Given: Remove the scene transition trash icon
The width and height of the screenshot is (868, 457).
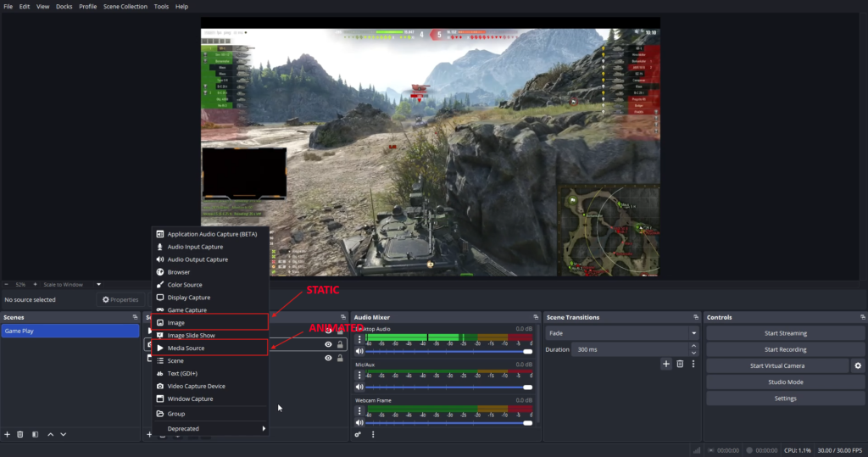Looking at the screenshot, I should (x=680, y=364).
